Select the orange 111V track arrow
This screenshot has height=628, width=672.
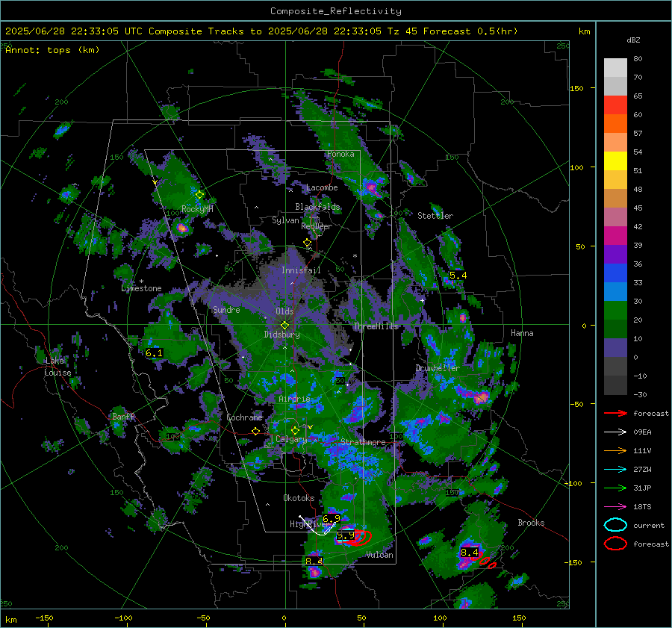point(615,450)
